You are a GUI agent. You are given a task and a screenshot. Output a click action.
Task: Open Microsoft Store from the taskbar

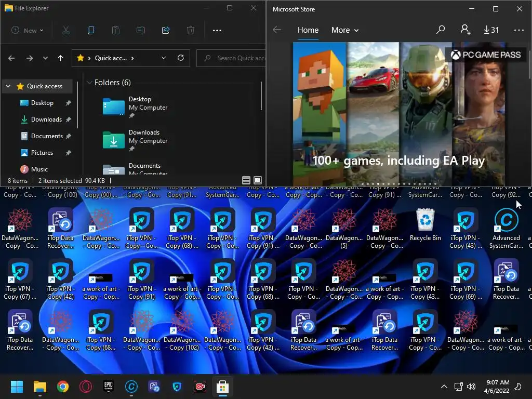pyautogui.click(x=222, y=387)
